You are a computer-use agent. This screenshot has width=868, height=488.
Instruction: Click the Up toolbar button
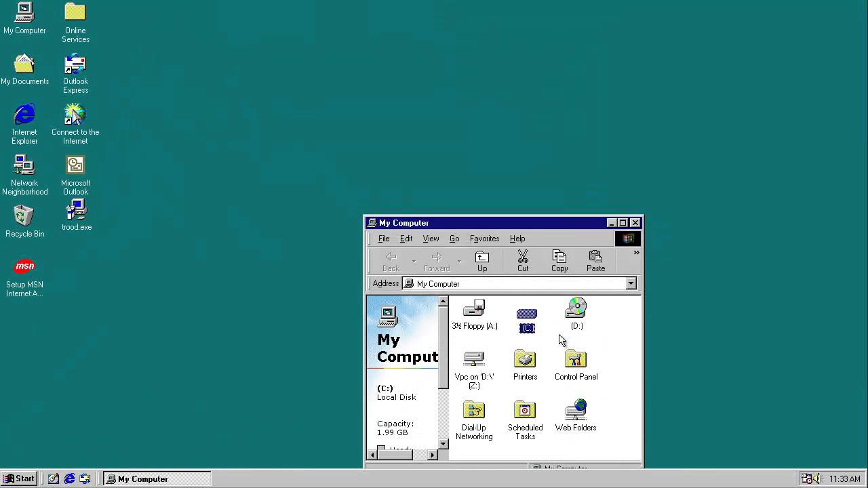482,261
